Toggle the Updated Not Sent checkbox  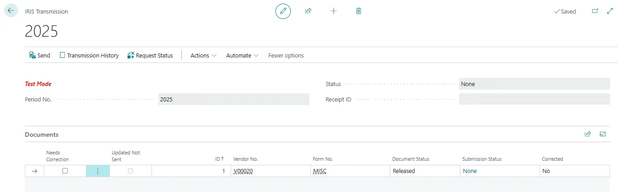click(131, 171)
